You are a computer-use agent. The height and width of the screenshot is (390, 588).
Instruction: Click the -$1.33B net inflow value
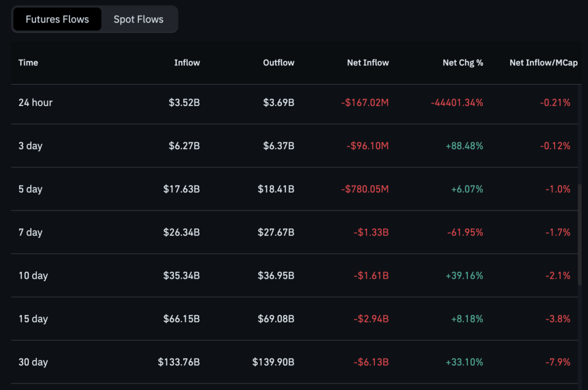point(372,232)
